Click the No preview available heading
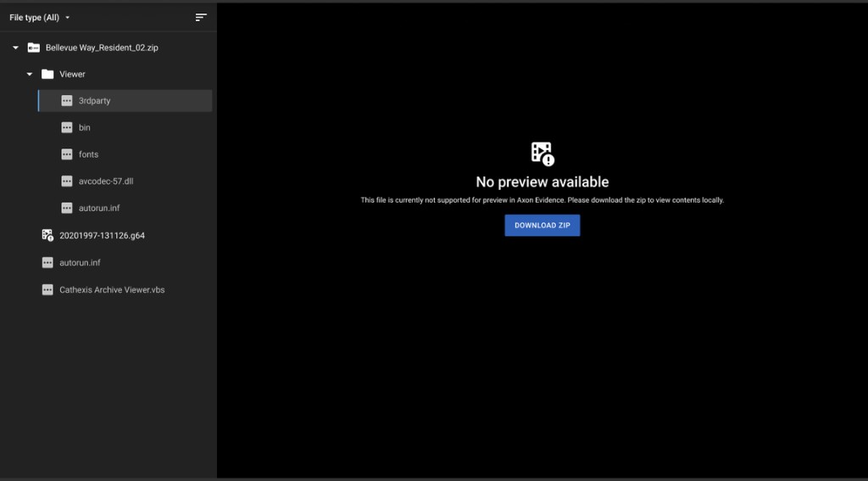This screenshot has width=868, height=481. click(x=542, y=182)
